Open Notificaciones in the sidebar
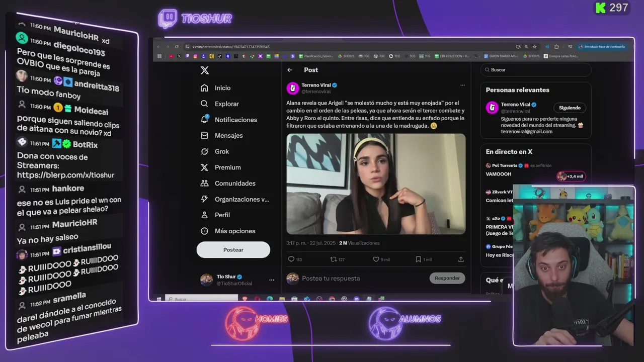Viewport: 644px width, 362px height. (228, 120)
